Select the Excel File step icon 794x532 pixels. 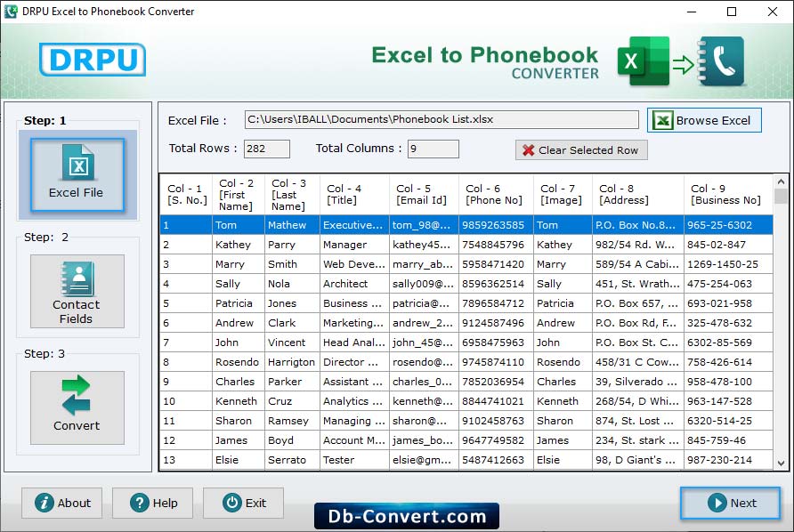coord(77,174)
